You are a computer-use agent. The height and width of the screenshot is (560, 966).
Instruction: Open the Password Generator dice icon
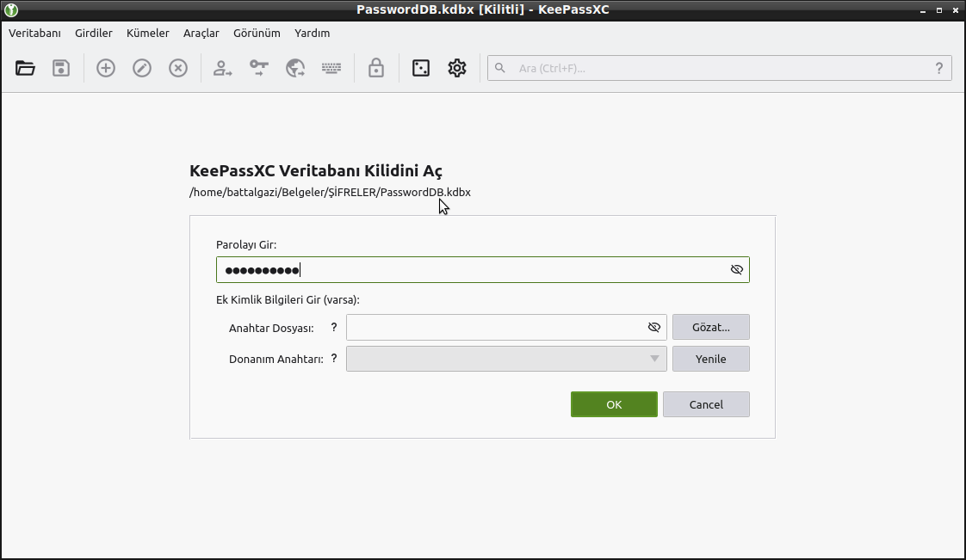pos(421,68)
